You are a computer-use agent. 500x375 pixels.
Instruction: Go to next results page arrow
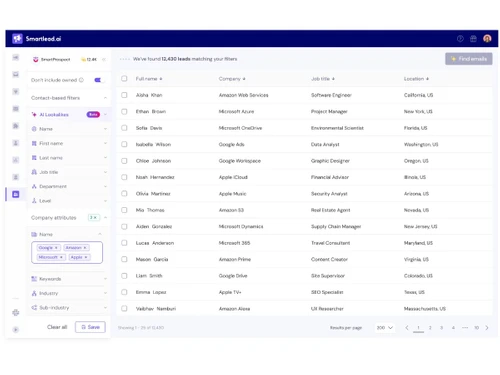[487, 328]
